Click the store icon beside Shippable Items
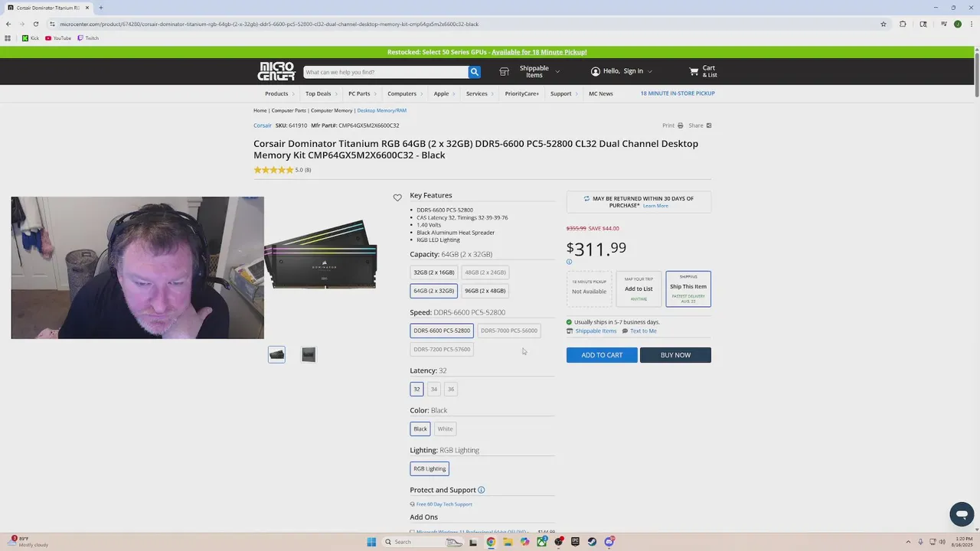The image size is (980, 551). 504,71
